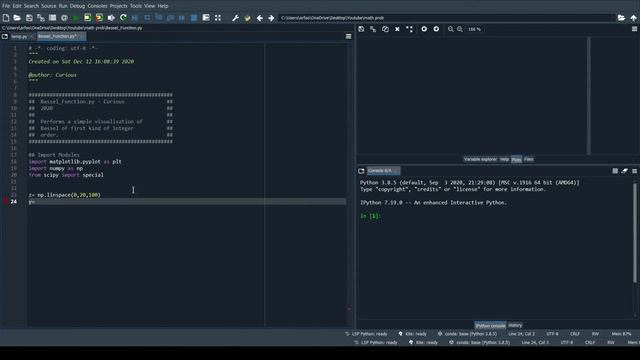Show previous plot arrow icon

(x=424, y=29)
